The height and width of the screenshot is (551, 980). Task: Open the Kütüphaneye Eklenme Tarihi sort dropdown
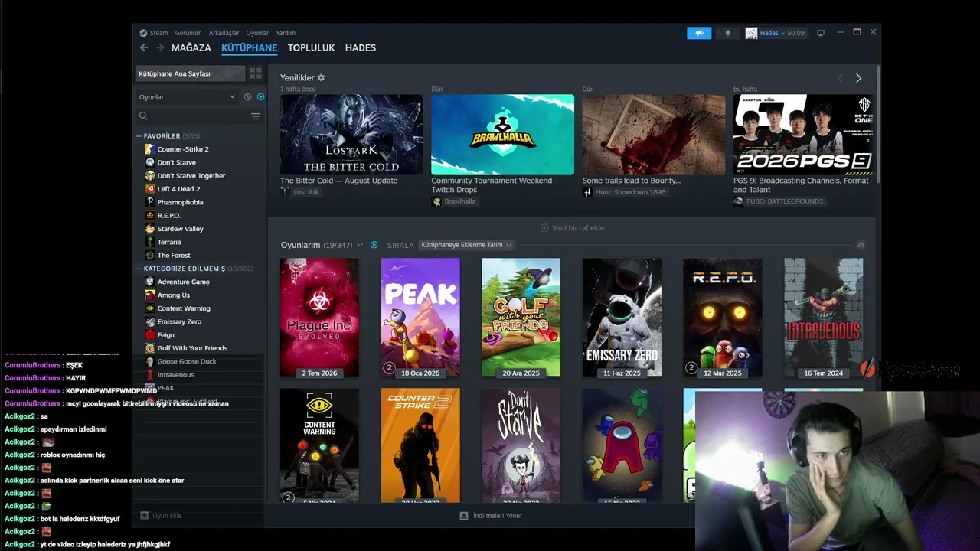click(x=465, y=245)
